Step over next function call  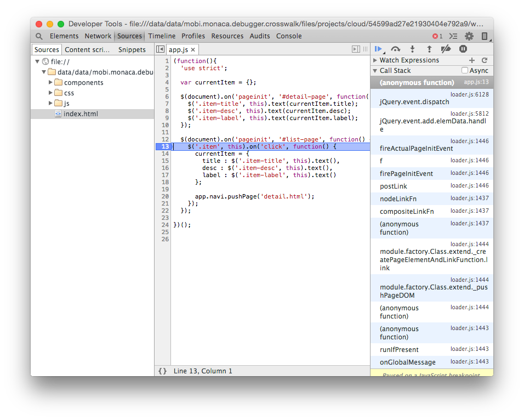click(395, 49)
